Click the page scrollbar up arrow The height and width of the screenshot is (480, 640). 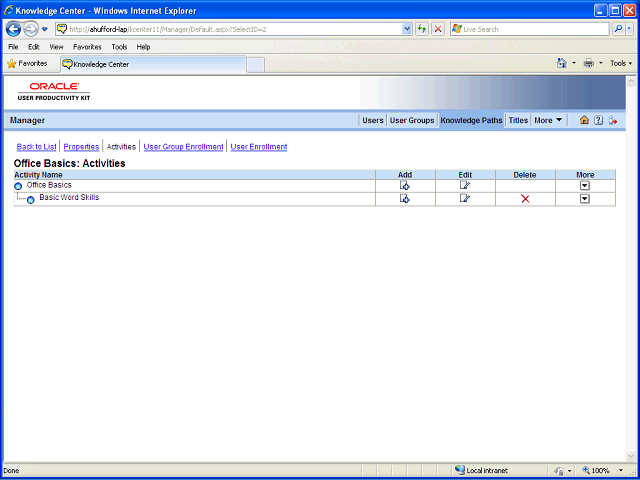pos(630,81)
